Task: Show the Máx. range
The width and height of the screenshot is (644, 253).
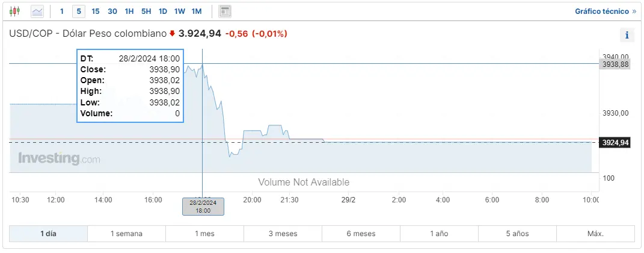Action: point(595,234)
